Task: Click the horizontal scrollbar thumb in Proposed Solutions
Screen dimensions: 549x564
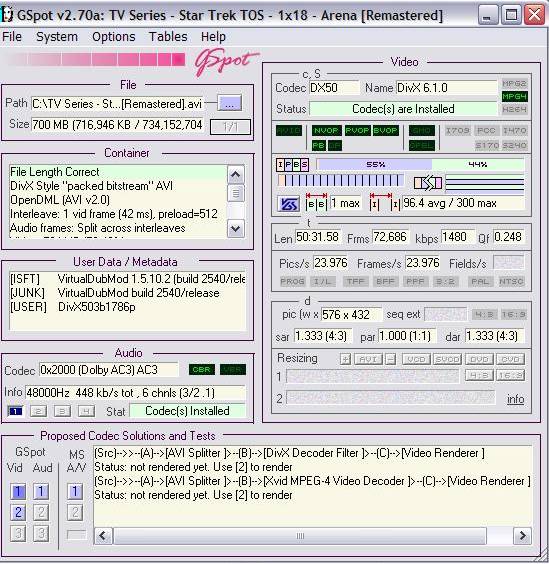Action: click(300, 536)
